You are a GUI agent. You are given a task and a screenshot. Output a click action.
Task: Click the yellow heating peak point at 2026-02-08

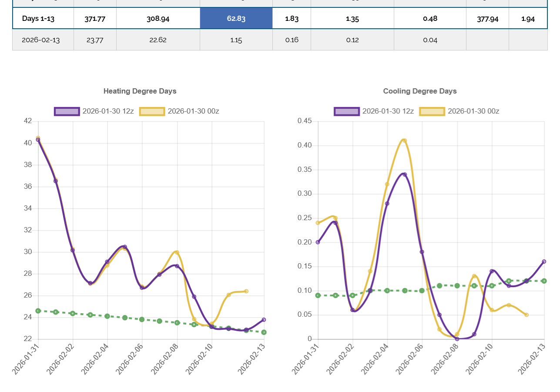pyautogui.click(x=177, y=252)
